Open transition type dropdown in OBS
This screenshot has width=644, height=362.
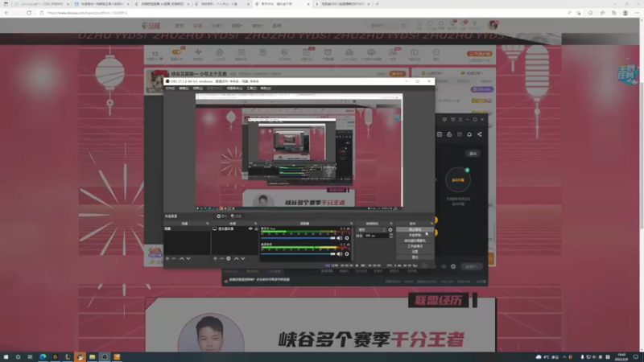click(372, 230)
